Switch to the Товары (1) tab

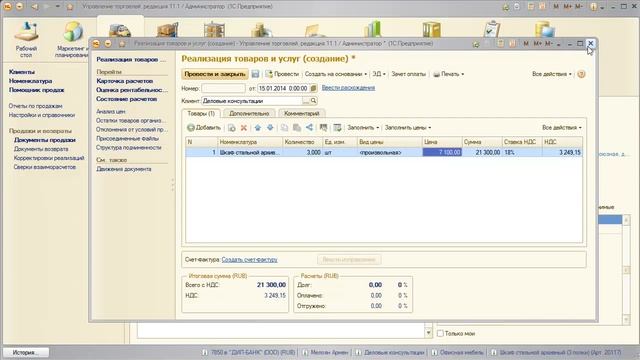pyautogui.click(x=201, y=113)
